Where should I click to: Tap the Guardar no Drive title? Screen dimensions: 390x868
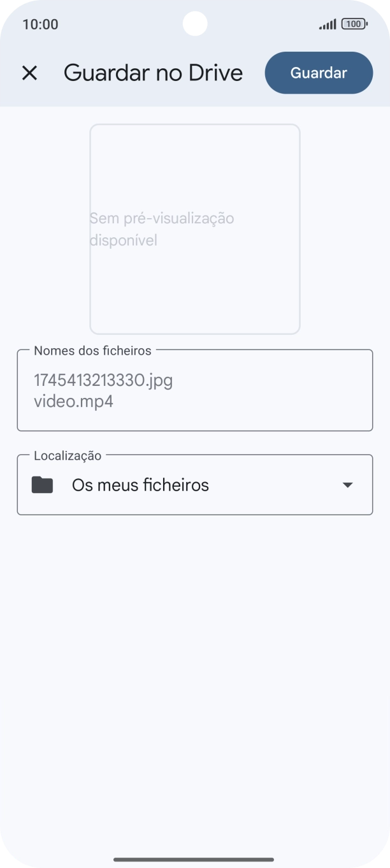(153, 73)
